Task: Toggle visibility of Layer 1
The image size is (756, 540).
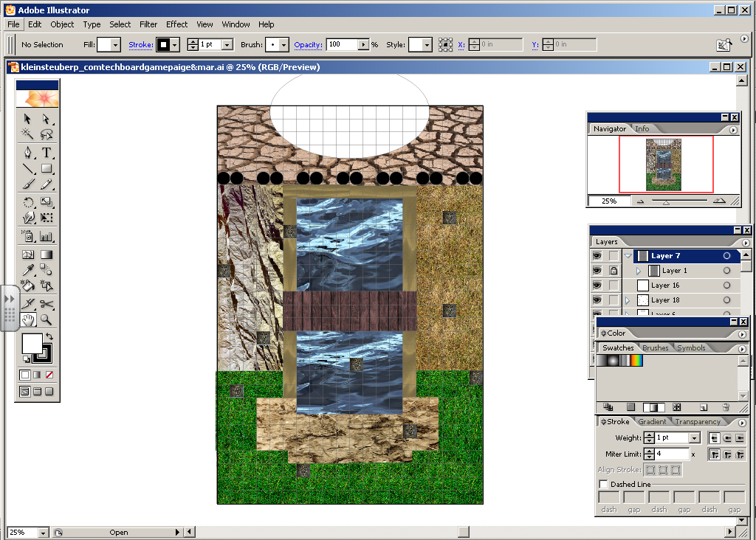Action: [597, 271]
